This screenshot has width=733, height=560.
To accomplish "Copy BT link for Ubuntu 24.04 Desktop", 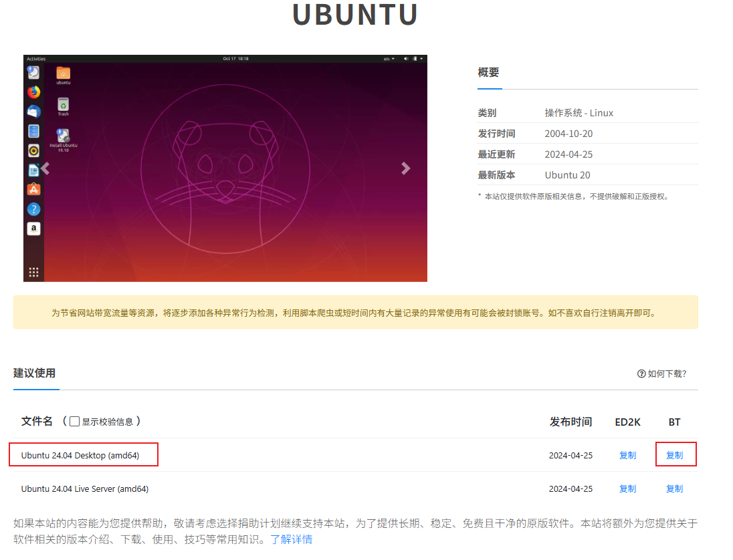I will 675,455.
